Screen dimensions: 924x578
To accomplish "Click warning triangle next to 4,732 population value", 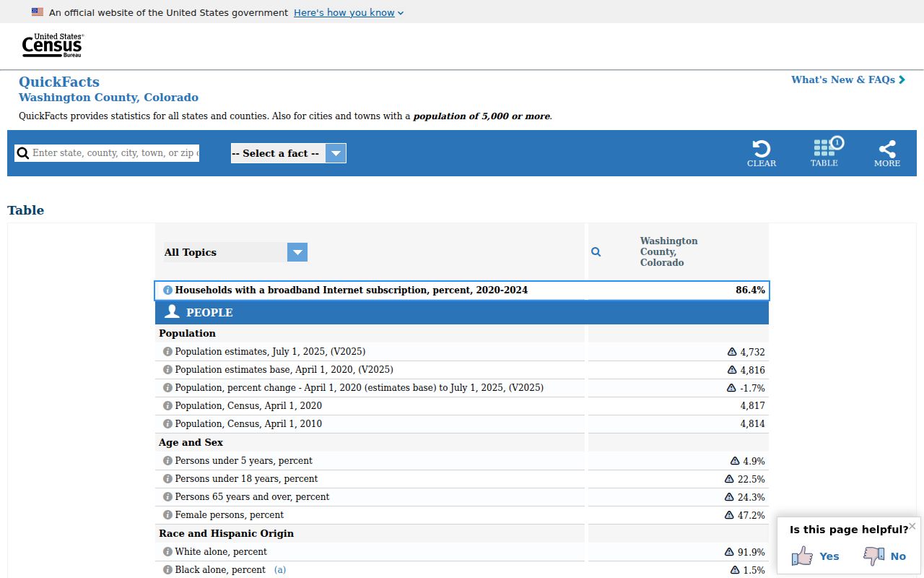I will point(732,352).
